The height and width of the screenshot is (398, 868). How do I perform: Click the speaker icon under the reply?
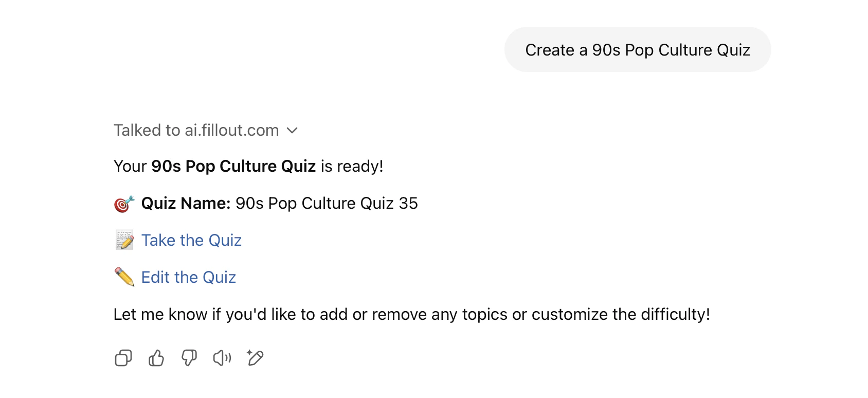tap(221, 358)
